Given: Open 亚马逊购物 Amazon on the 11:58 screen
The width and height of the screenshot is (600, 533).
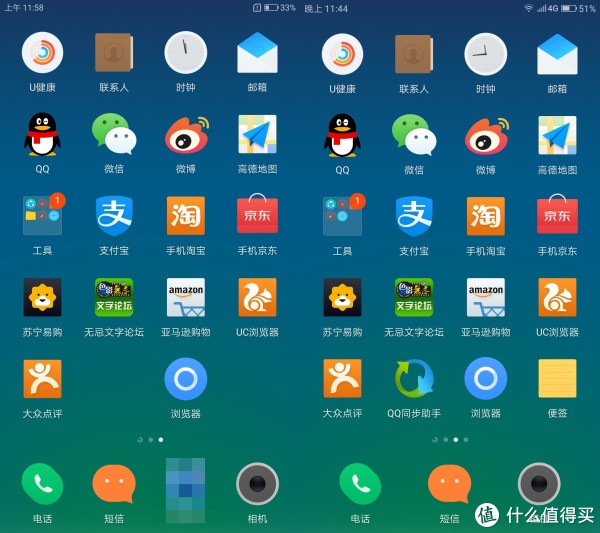Looking at the screenshot, I should point(186,297).
